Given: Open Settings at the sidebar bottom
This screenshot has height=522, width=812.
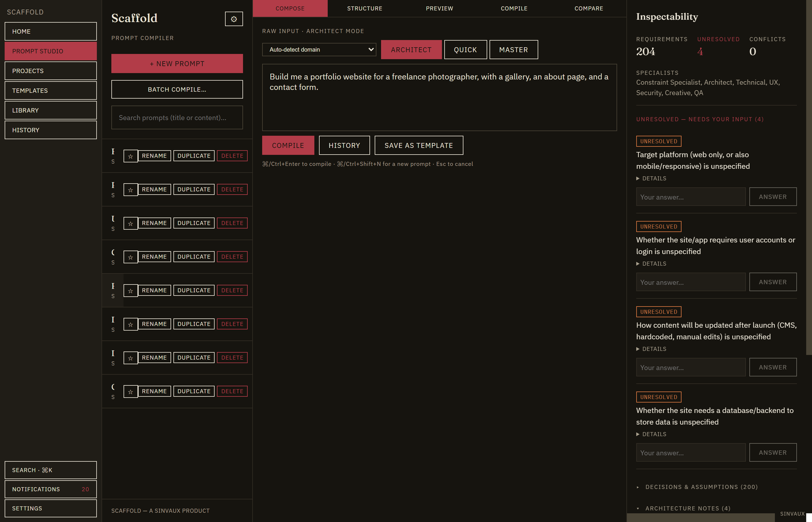Looking at the screenshot, I should click(51, 508).
